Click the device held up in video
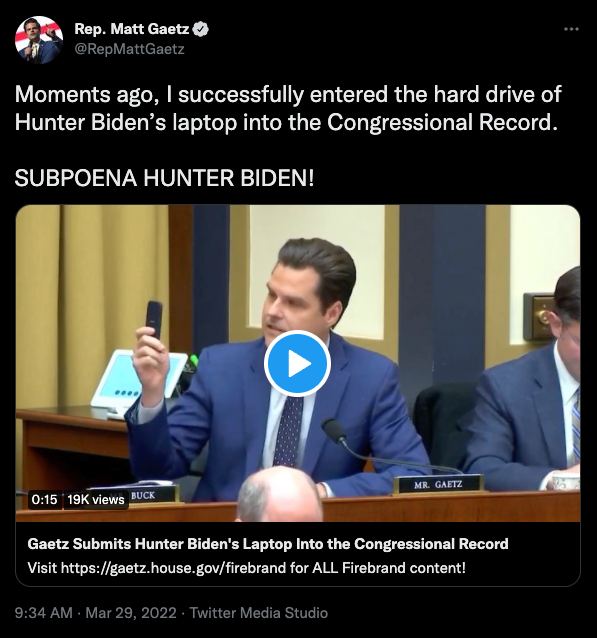Viewport: 597px width, 638px height. tap(154, 320)
